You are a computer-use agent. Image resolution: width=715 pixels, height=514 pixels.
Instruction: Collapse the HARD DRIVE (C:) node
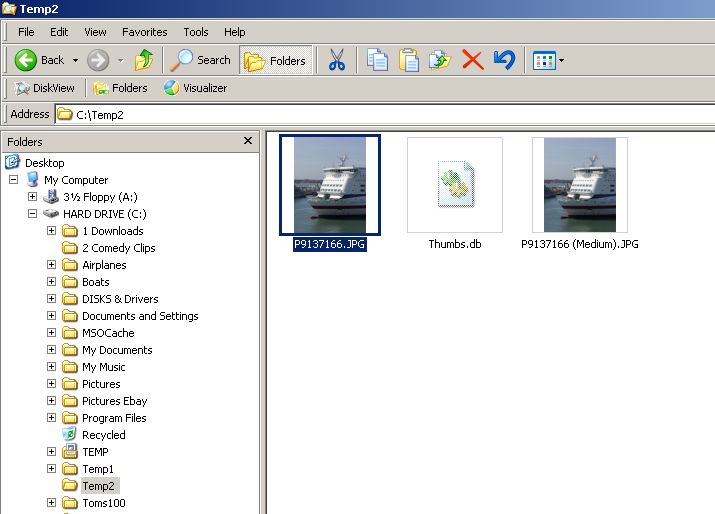[33, 214]
